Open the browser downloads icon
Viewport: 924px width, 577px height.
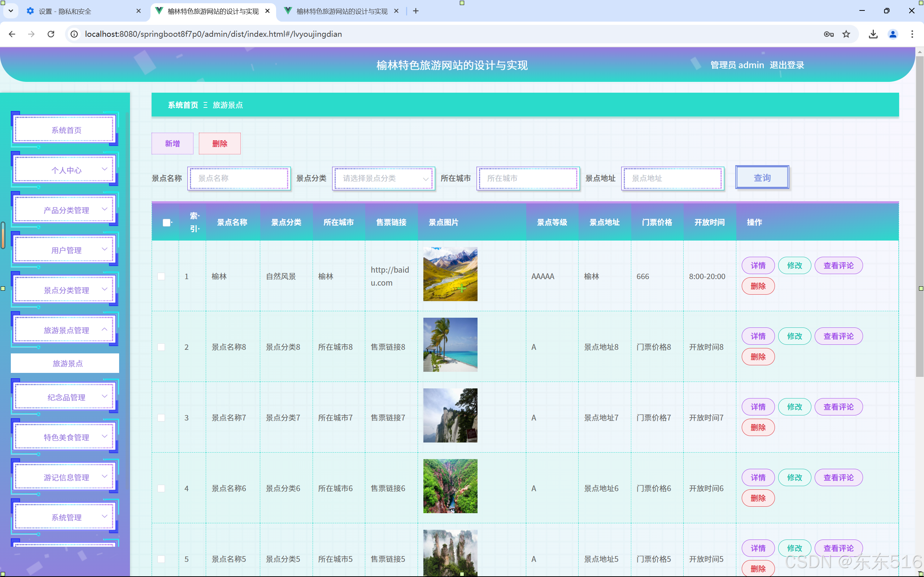pyautogui.click(x=873, y=34)
